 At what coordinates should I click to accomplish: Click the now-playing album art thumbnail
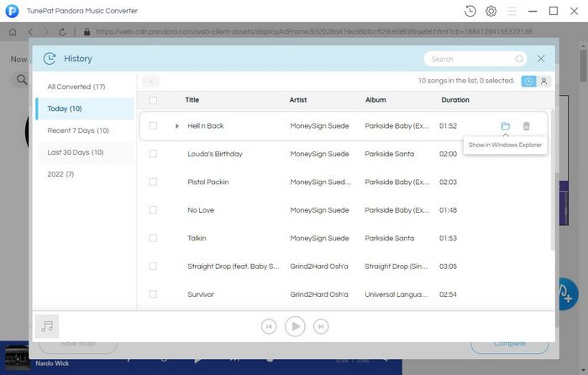(x=18, y=357)
